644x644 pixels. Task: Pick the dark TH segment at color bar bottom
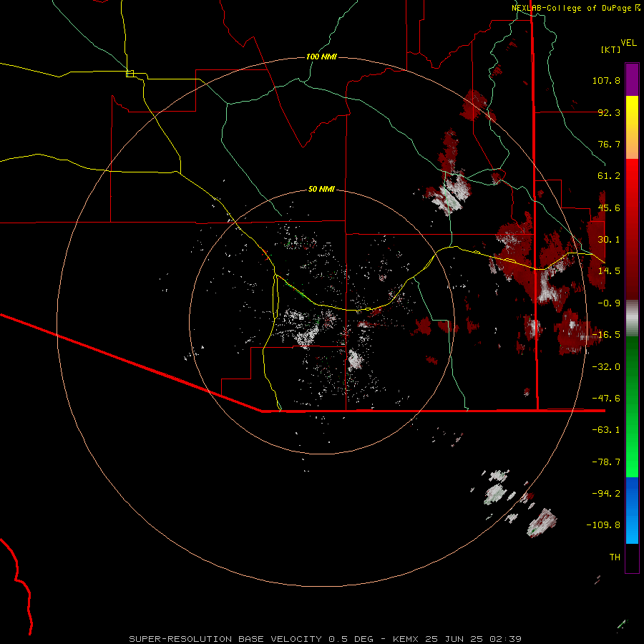click(632, 557)
